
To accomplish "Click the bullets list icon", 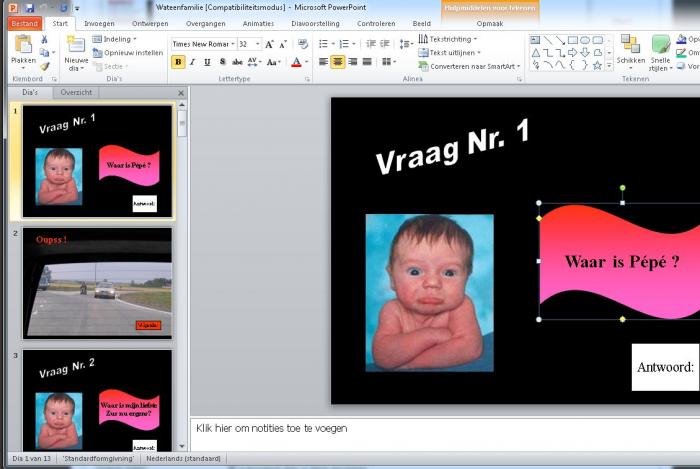I will point(323,44).
